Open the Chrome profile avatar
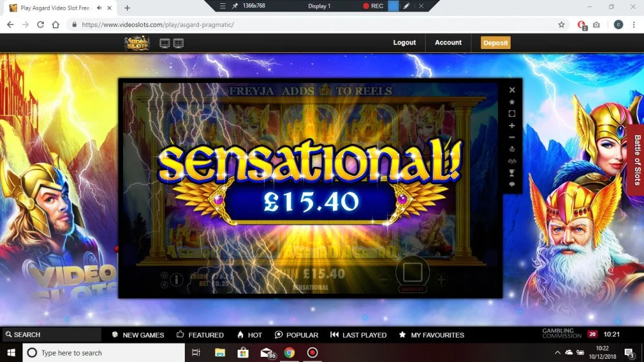This screenshot has width=644, height=362. (618, 24)
